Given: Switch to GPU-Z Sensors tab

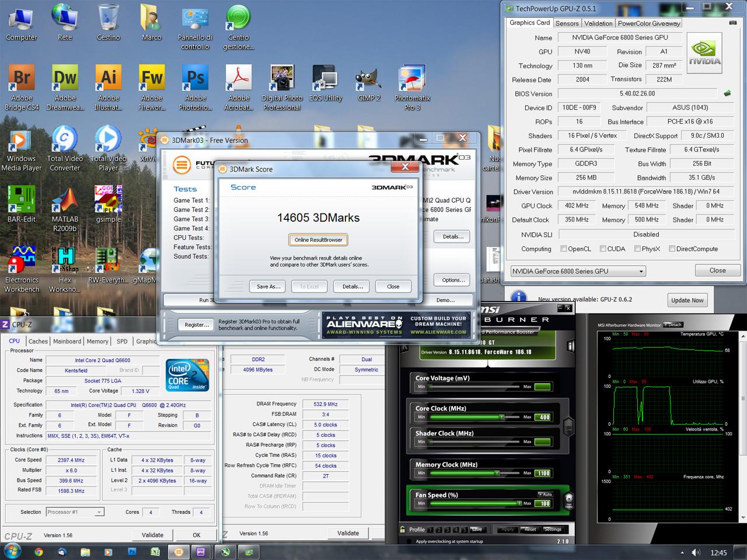Looking at the screenshot, I should [567, 23].
